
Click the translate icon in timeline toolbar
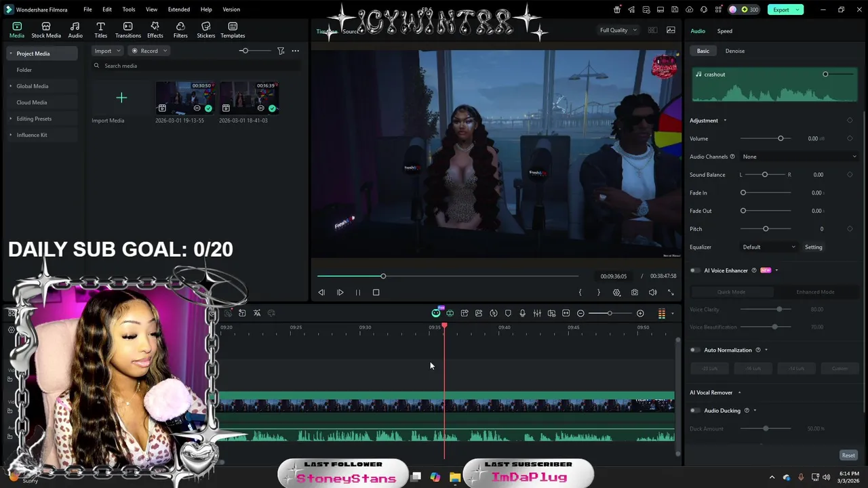[x=257, y=313]
